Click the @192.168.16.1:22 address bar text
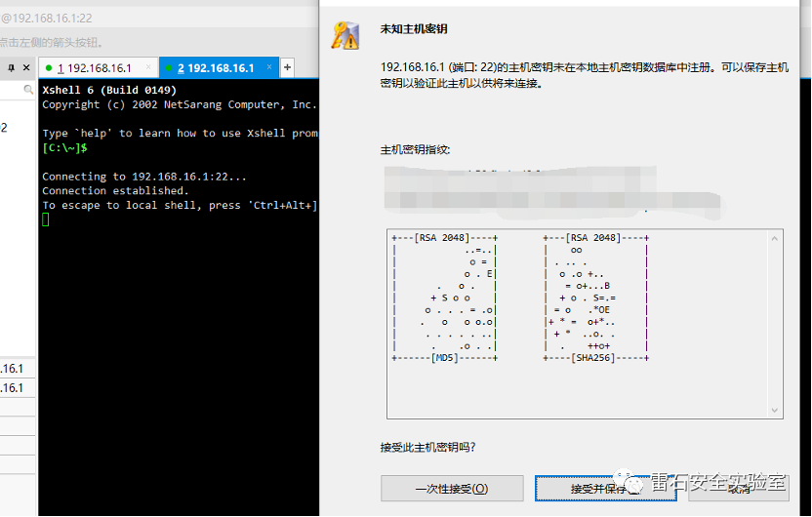The width and height of the screenshot is (812, 517). pyautogui.click(x=47, y=19)
